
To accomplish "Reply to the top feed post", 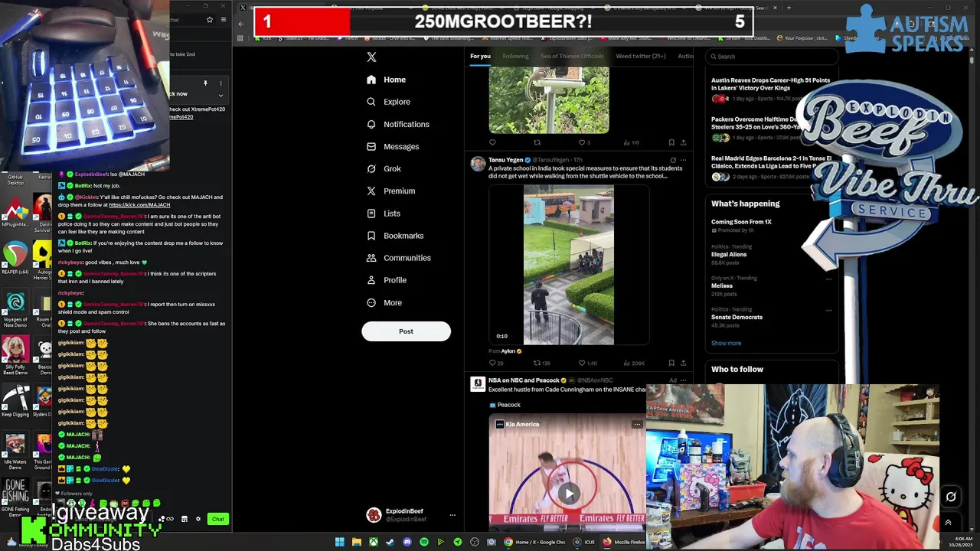I will tap(492, 142).
